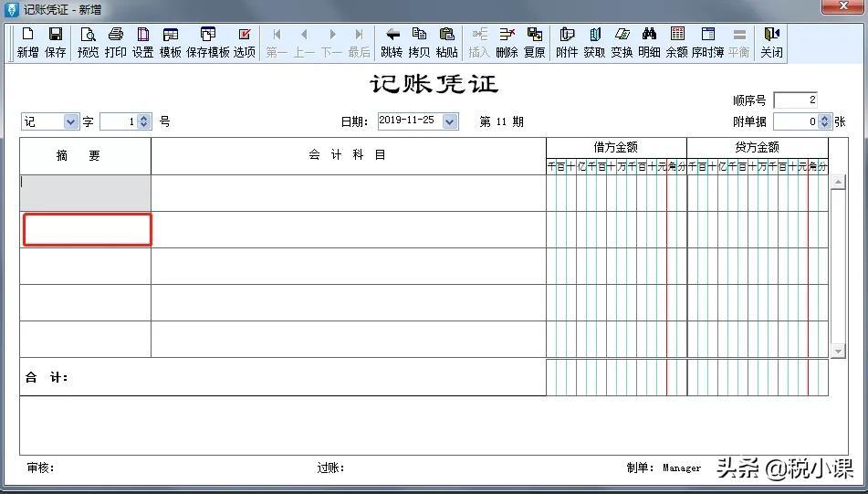Click the 会计科目 column header
The width and height of the screenshot is (868, 494).
pyautogui.click(x=349, y=156)
